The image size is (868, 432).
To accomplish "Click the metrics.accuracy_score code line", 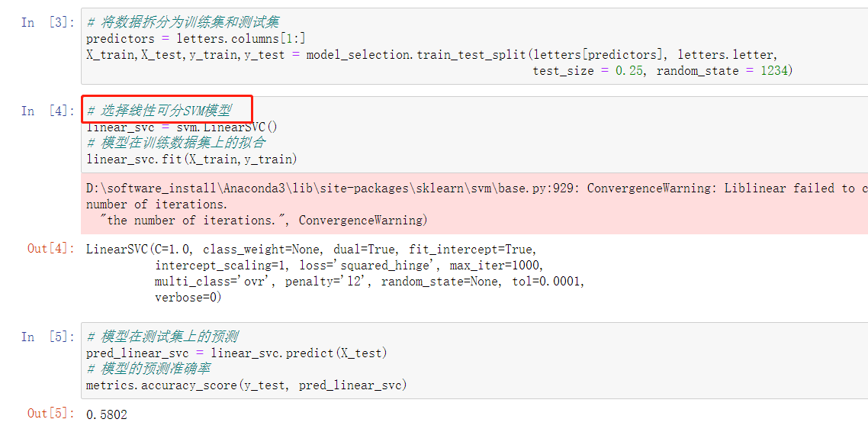I will click(x=246, y=385).
